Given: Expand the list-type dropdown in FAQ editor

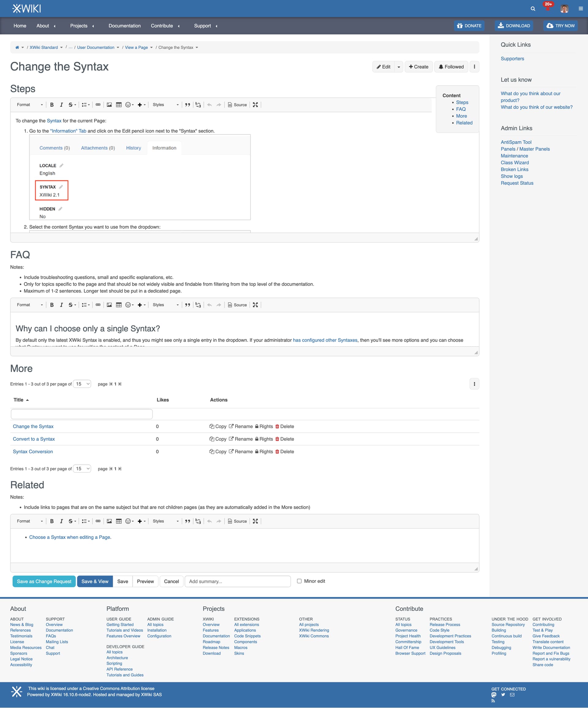Looking at the screenshot, I should pos(86,305).
